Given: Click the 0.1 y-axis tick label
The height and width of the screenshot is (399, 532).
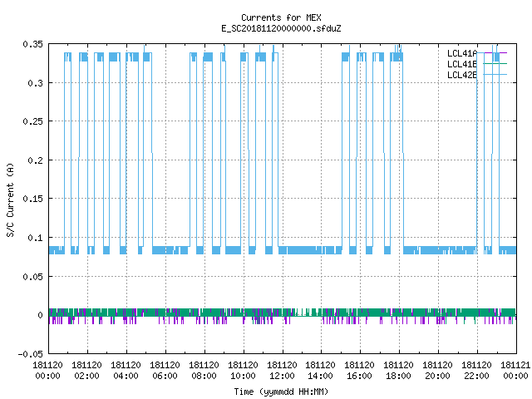Looking at the screenshot, I should pyautogui.click(x=36, y=238).
